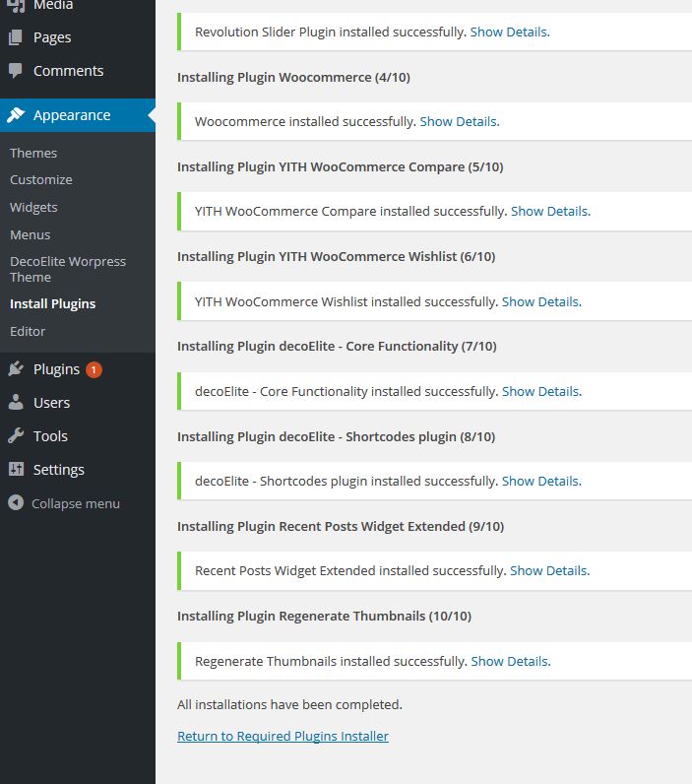Screen dimensions: 692x784
Task: Go to Widgets under Appearance
Action: pyautogui.click(x=33, y=207)
